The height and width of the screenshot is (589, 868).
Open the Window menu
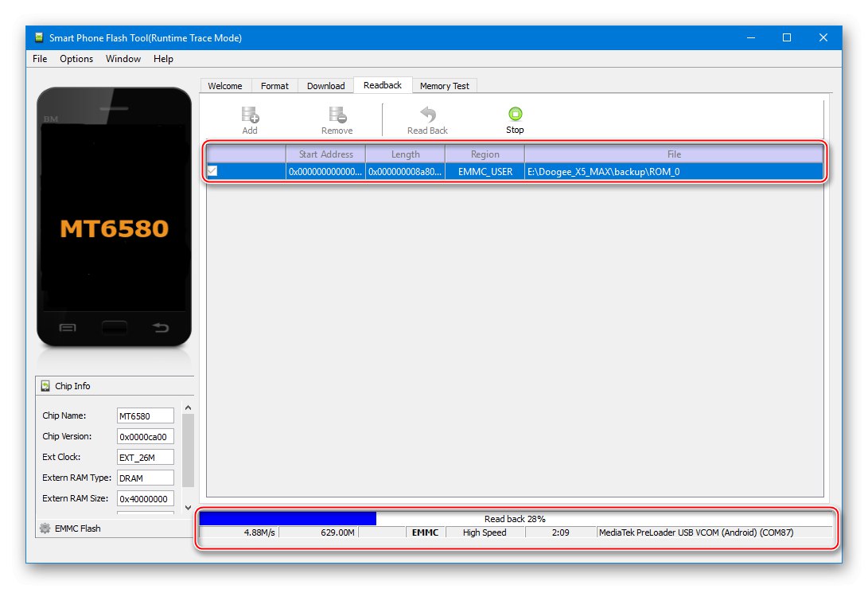(123, 59)
